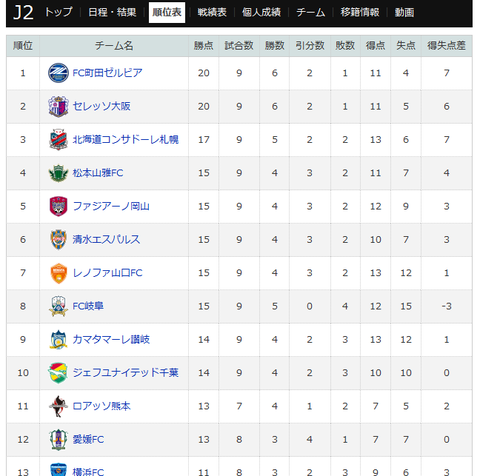Open the 愛媛FC team link
The image size is (480, 476).
(x=88, y=439)
